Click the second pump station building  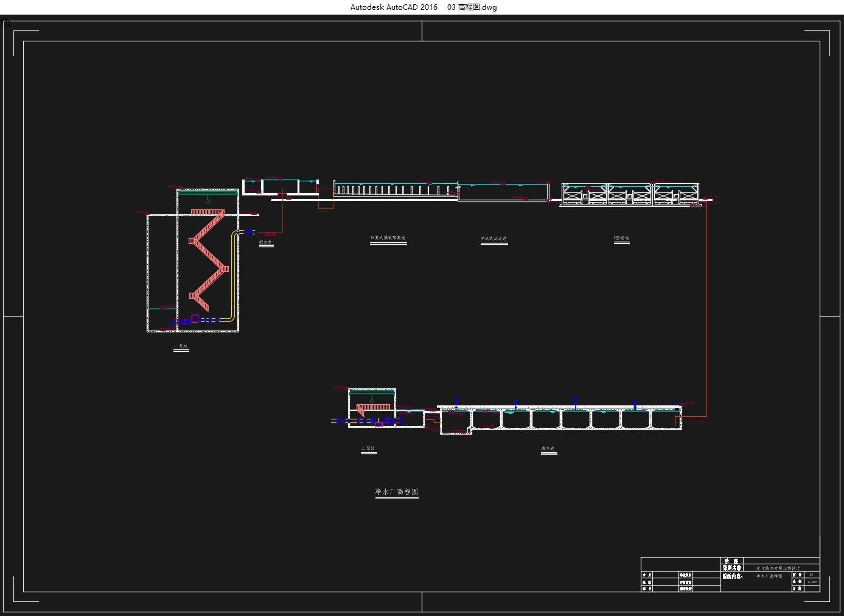[372, 408]
